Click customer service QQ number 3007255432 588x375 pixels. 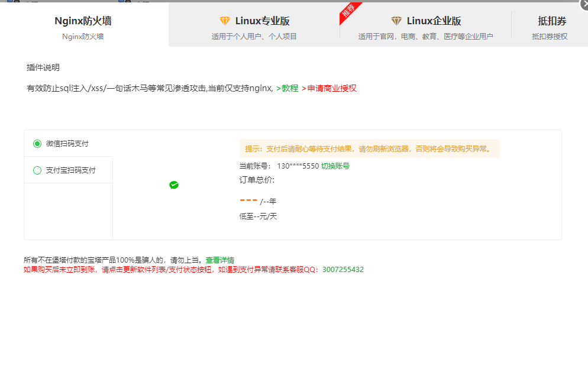tap(343, 269)
